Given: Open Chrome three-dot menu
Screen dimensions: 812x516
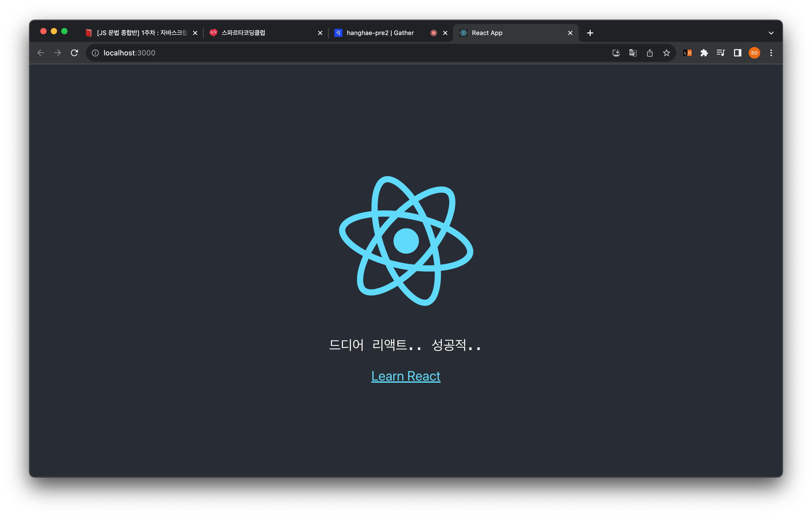Looking at the screenshot, I should pyautogui.click(x=771, y=53).
